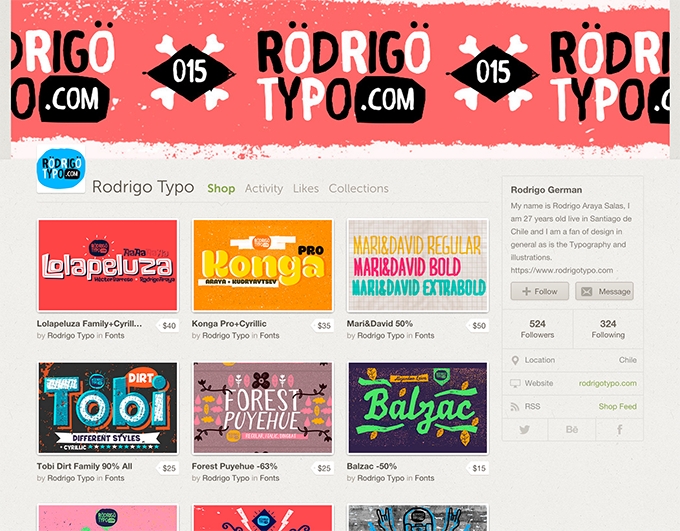Click the Konga Pro+Cyrillic title
This screenshot has height=531, width=680.
pos(229,324)
